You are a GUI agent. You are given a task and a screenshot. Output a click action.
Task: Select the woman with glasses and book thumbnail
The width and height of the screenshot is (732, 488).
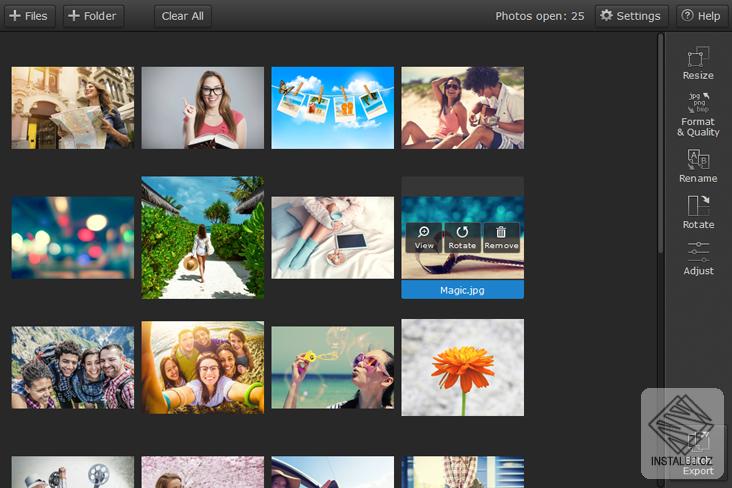(x=203, y=108)
